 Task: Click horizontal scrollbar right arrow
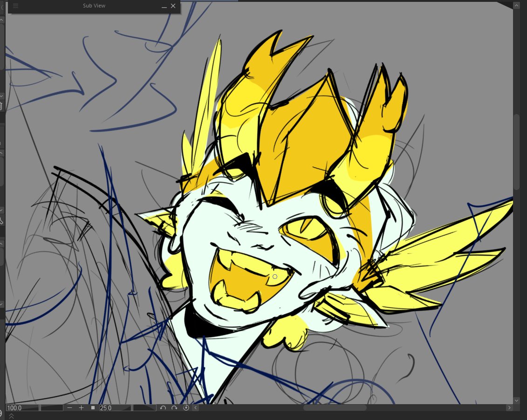(x=509, y=408)
